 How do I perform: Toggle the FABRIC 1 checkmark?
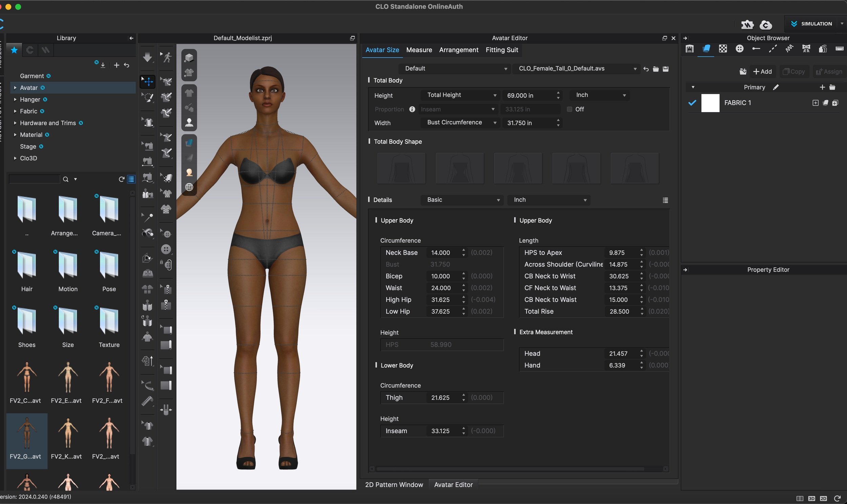(692, 103)
